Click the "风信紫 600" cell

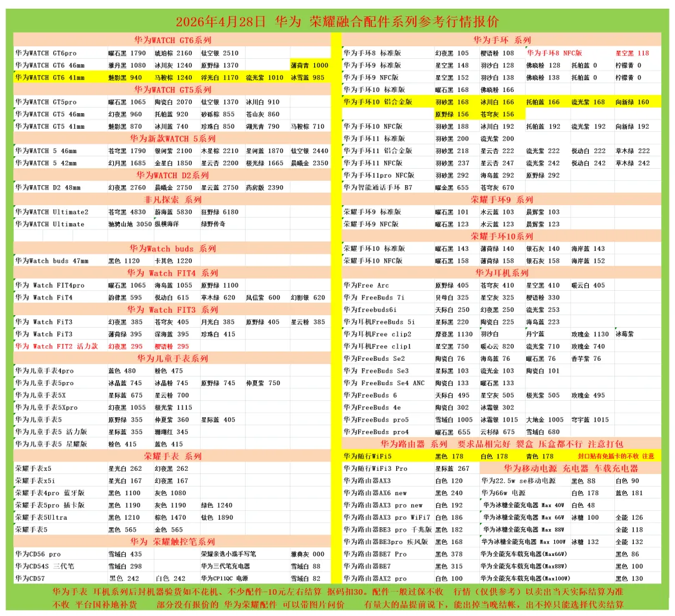pos(263,297)
